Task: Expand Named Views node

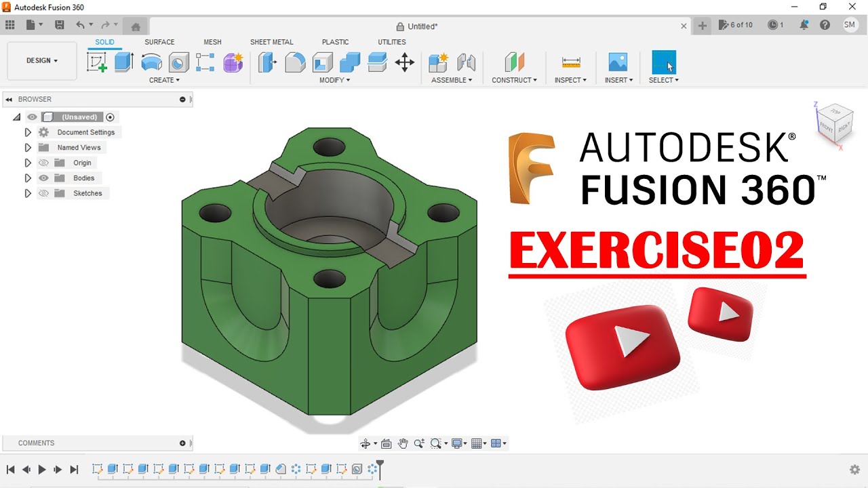Action: click(28, 148)
